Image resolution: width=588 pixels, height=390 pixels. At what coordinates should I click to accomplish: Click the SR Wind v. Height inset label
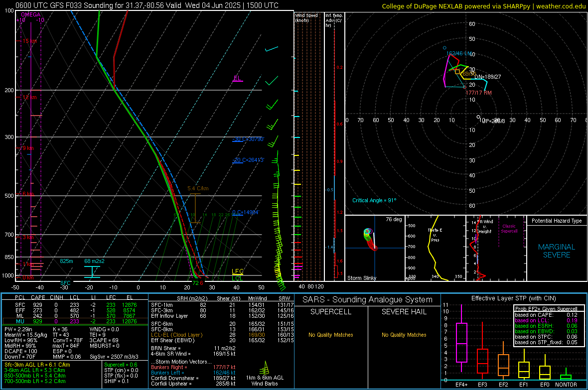tap(485, 227)
